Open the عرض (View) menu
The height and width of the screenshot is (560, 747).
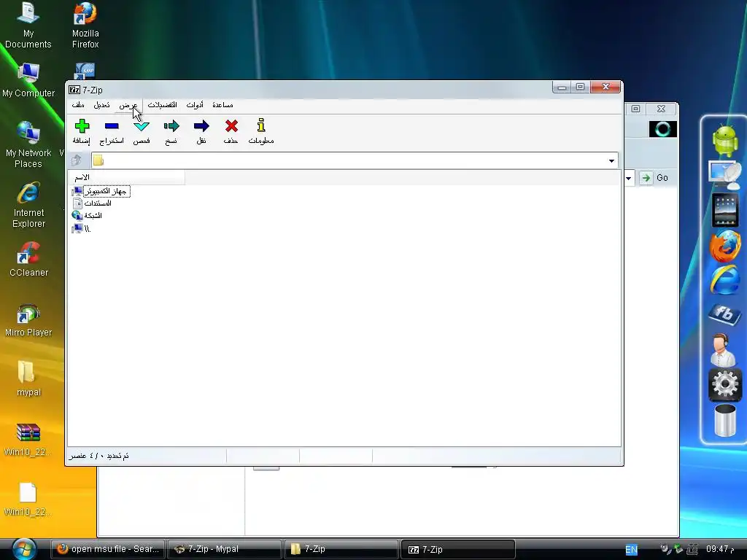point(128,105)
